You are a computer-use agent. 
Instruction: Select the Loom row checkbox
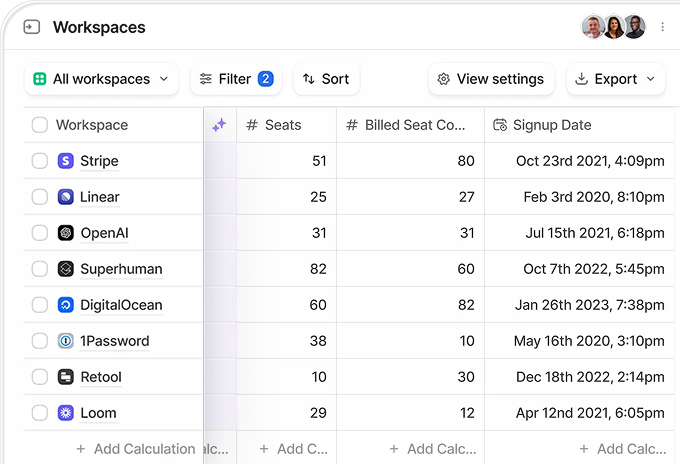[40, 413]
